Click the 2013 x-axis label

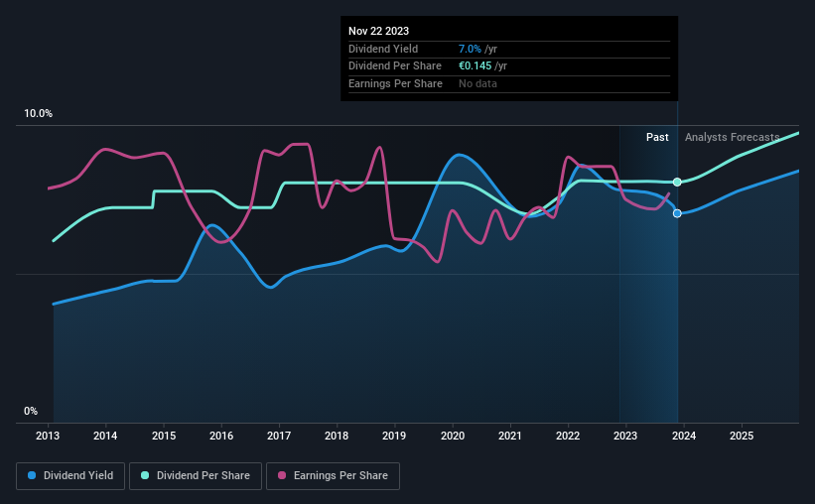[48, 436]
